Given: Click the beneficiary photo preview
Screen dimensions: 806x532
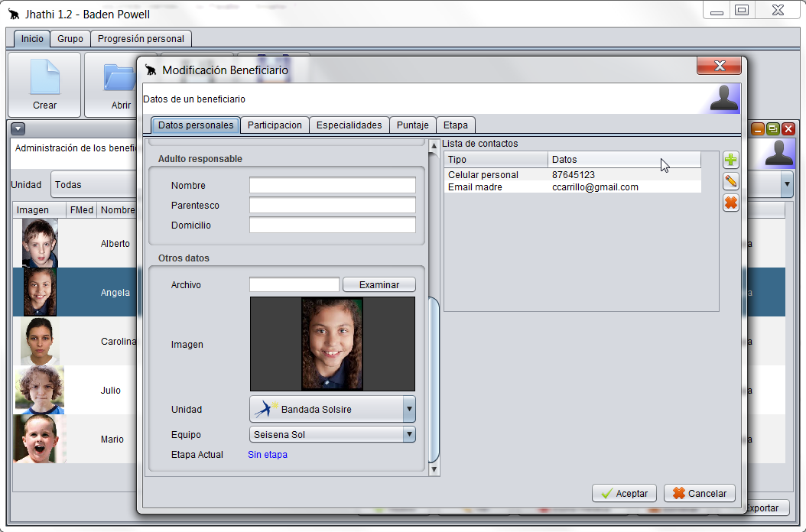Looking at the screenshot, I should 332,344.
